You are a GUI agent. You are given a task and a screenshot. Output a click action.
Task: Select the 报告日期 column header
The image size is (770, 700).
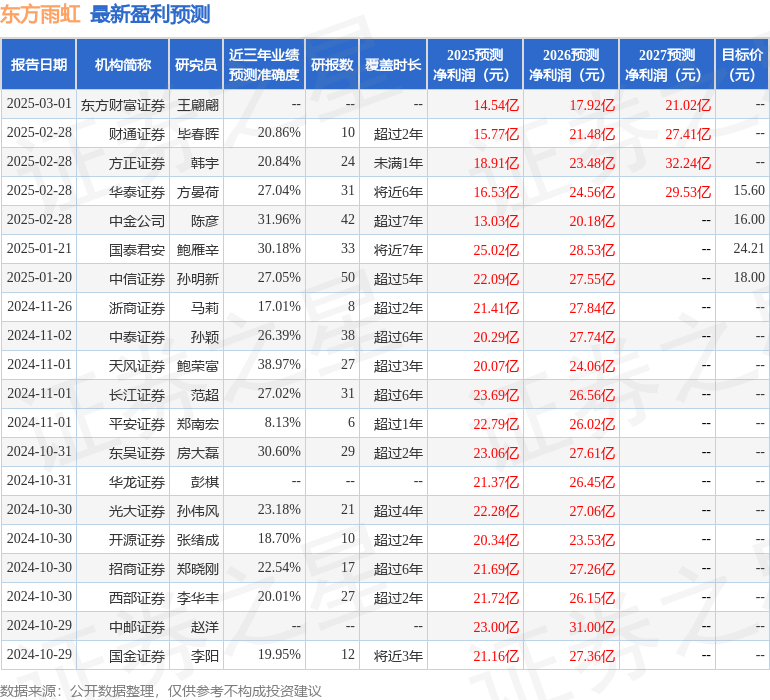point(39,64)
